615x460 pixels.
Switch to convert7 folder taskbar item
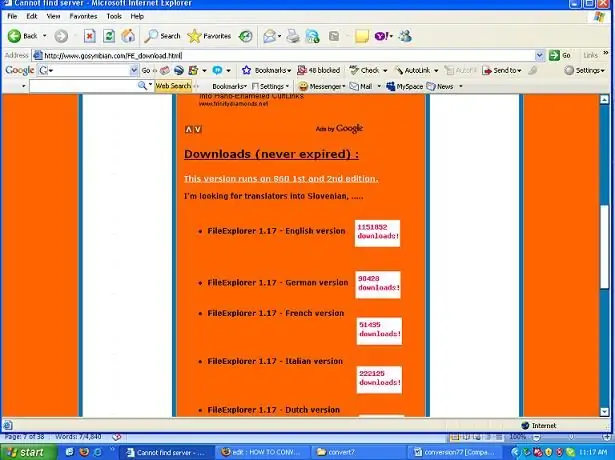pos(358,453)
